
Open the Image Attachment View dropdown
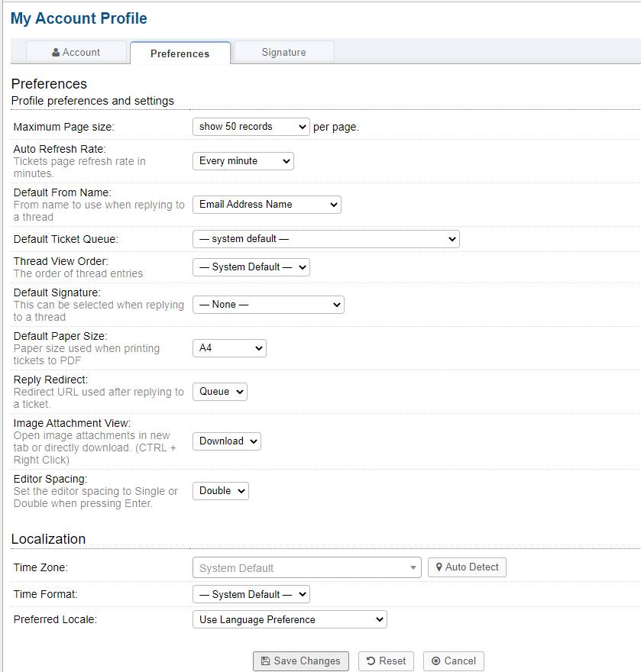[226, 441]
